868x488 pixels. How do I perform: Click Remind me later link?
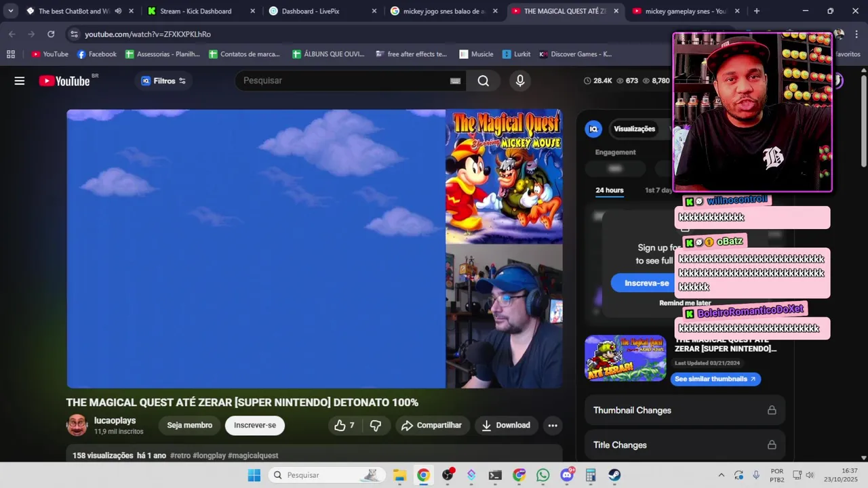[x=685, y=303]
